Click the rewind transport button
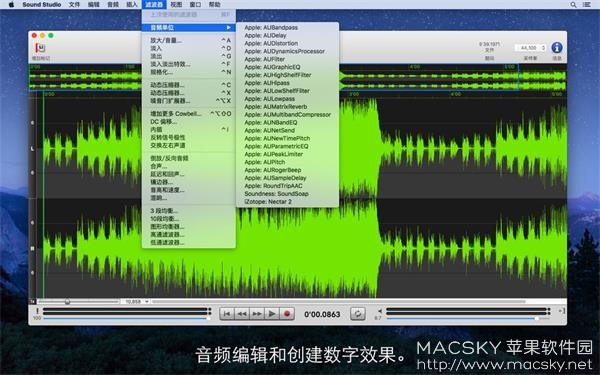 point(242,314)
